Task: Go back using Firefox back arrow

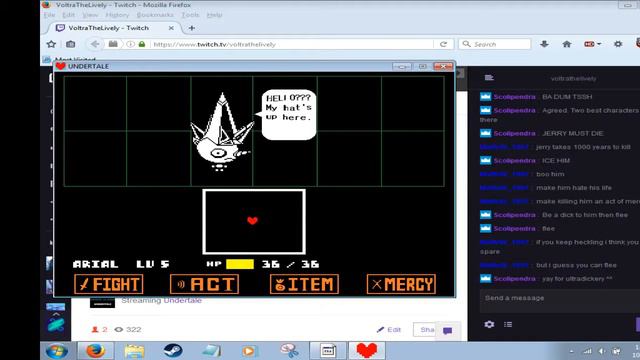Action: (95, 44)
